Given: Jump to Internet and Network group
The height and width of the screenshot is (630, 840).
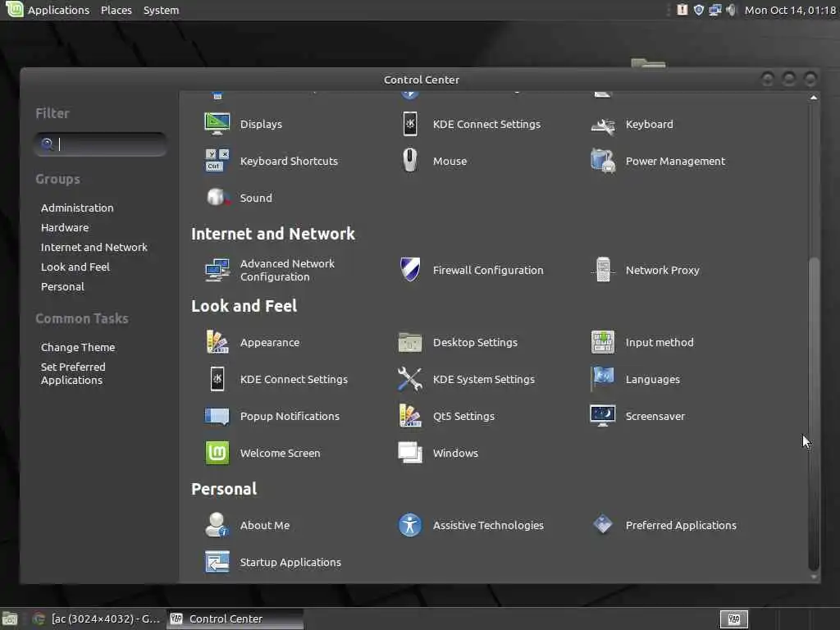Looking at the screenshot, I should point(94,248).
